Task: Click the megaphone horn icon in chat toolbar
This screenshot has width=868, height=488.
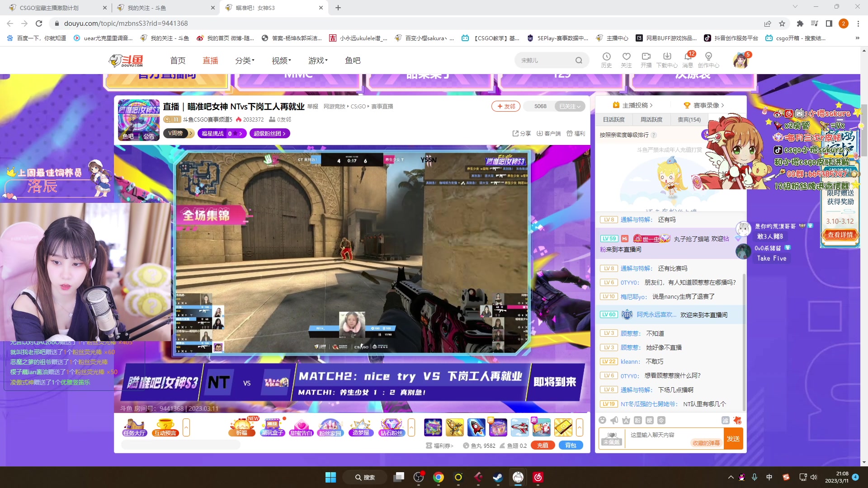Action: tap(614, 420)
